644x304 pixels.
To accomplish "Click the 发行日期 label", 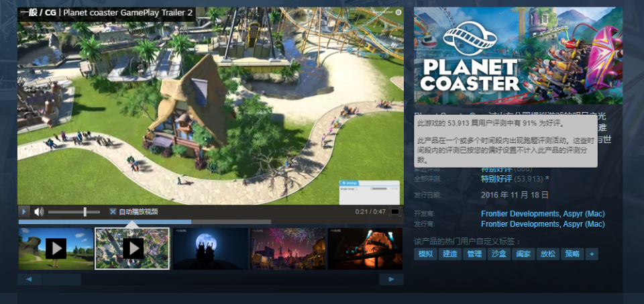I will 427,195.
